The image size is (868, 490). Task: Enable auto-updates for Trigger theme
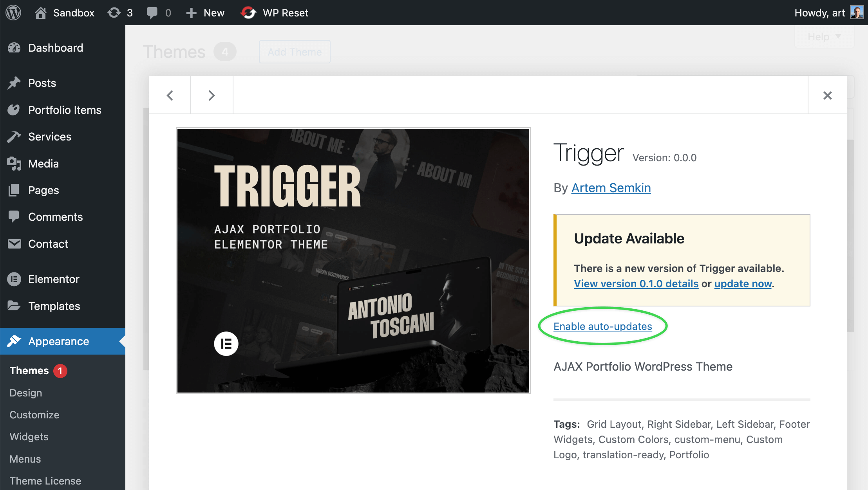[602, 326]
